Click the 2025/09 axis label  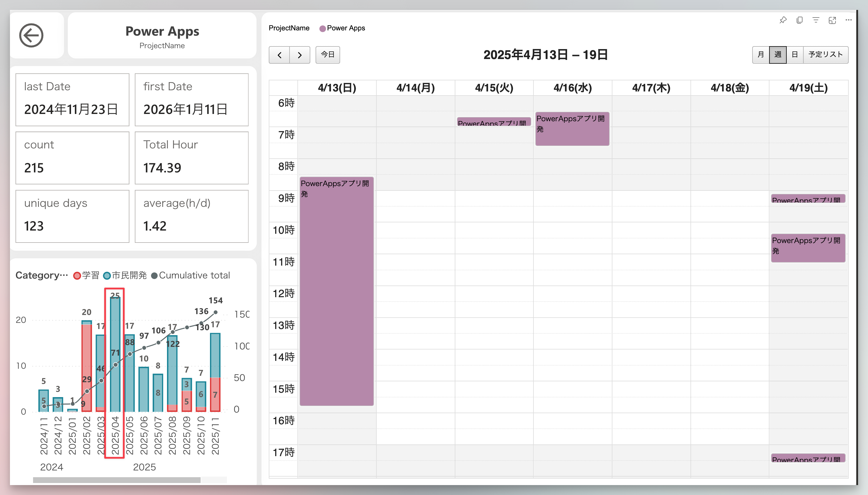coord(187,435)
